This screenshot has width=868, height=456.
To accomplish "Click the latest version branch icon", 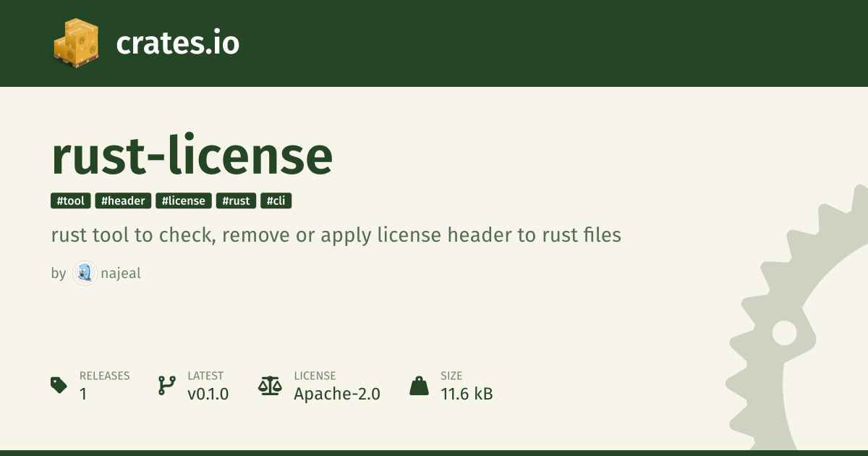I will [x=166, y=385].
